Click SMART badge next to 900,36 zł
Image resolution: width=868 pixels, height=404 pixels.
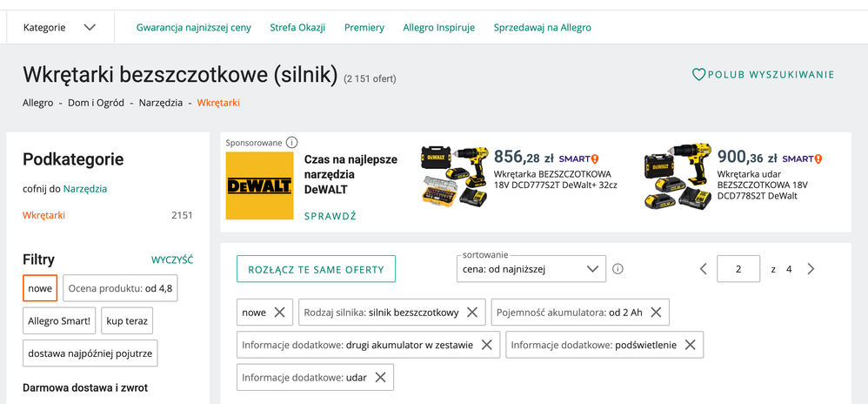pyautogui.click(x=802, y=159)
